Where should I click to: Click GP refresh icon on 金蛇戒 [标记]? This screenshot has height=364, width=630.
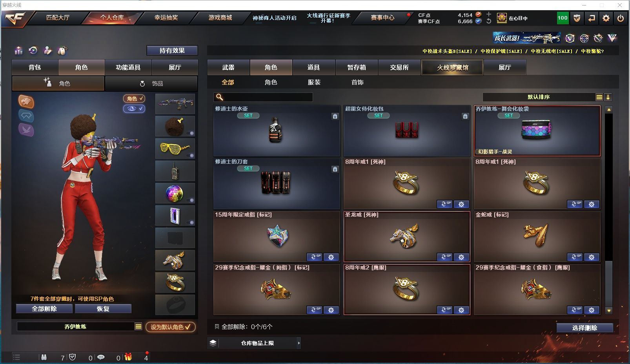click(x=575, y=257)
